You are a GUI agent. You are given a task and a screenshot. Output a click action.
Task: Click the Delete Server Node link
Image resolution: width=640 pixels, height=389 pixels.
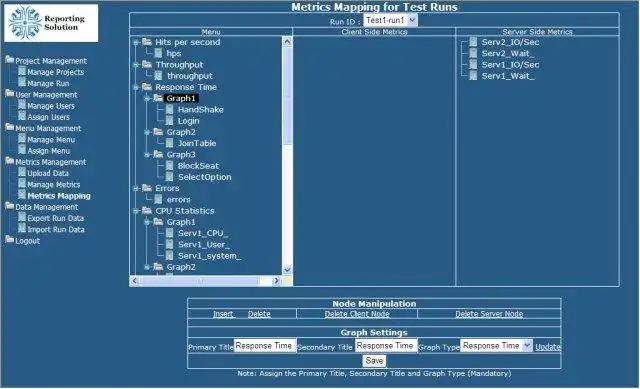click(x=489, y=314)
